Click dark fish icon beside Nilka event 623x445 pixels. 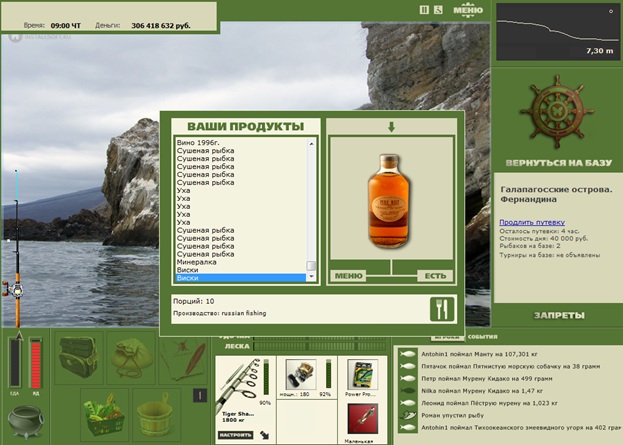pyautogui.click(x=408, y=391)
